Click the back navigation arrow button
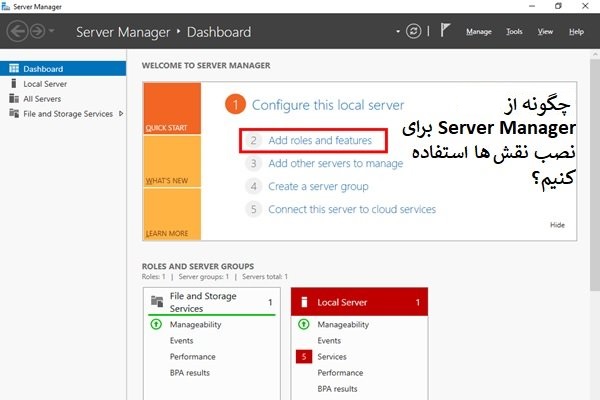Image resolution: width=600 pixels, height=400 pixels. [17, 32]
